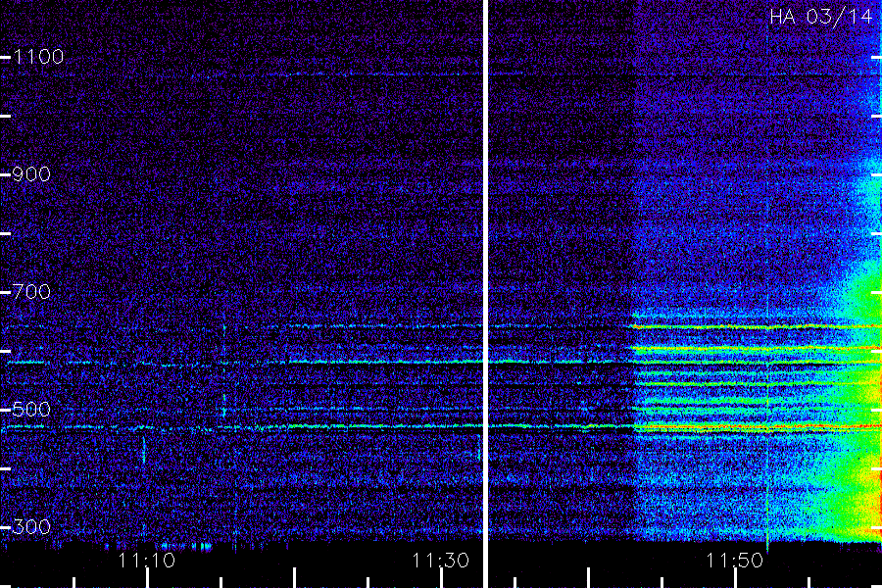This screenshot has height=588, width=882.
Task: Click the 11:30 time axis label
Action: [440, 561]
